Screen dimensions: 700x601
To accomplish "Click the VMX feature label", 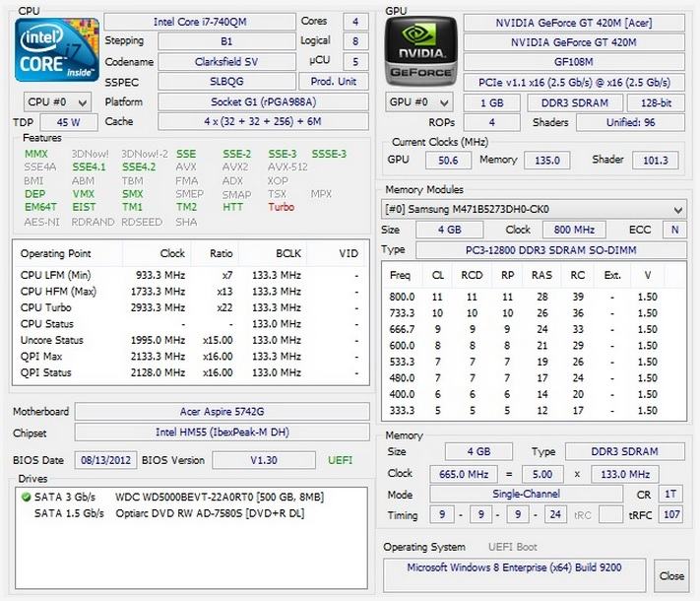I will coord(84,194).
